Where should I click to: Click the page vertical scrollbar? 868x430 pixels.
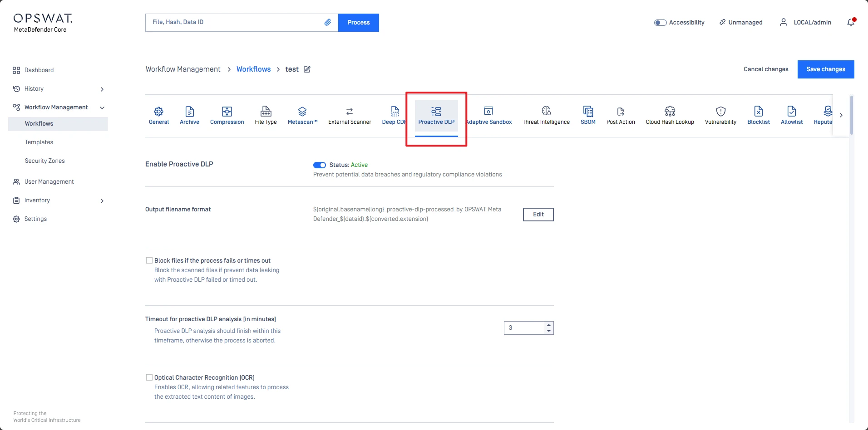click(852, 115)
